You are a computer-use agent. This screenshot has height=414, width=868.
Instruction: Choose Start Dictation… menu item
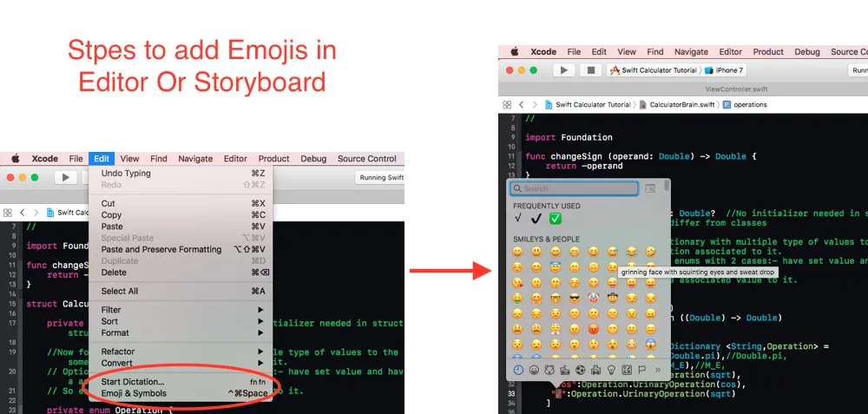(181, 382)
